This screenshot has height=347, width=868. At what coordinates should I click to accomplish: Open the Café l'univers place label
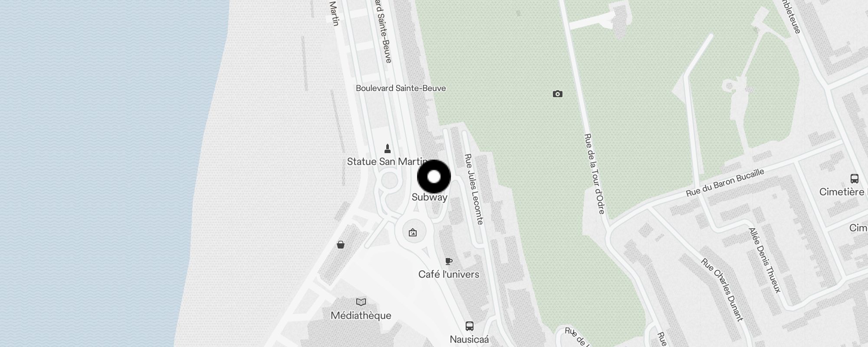click(449, 274)
